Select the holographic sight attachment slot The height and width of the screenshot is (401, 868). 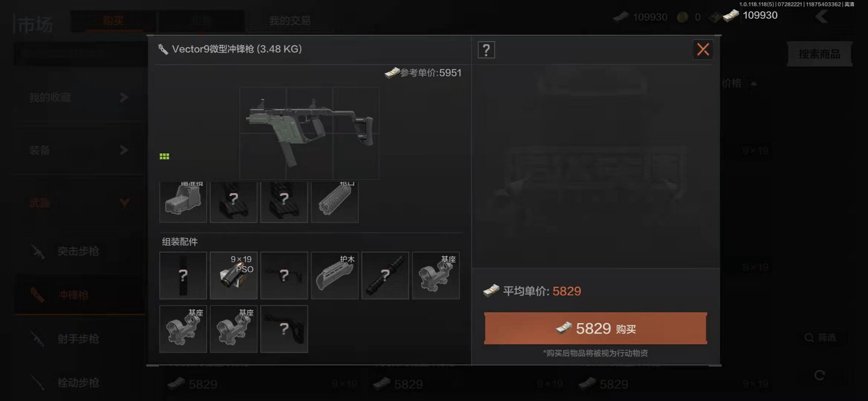(183, 202)
